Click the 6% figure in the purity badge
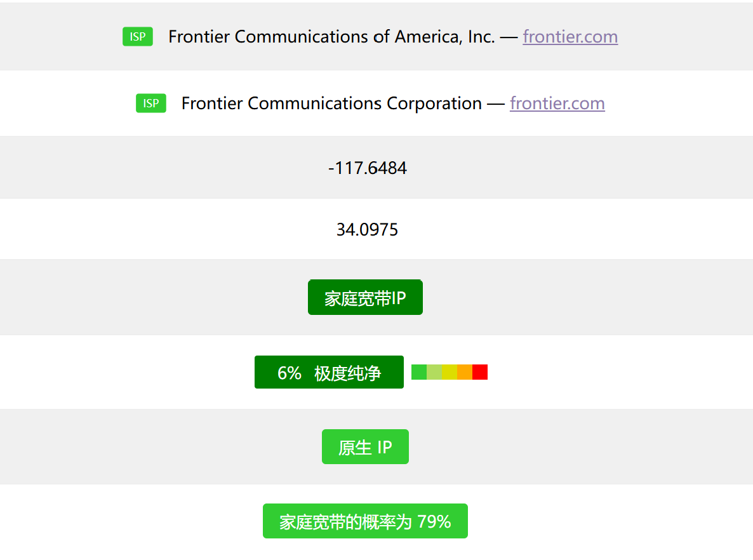 (x=289, y=373)
